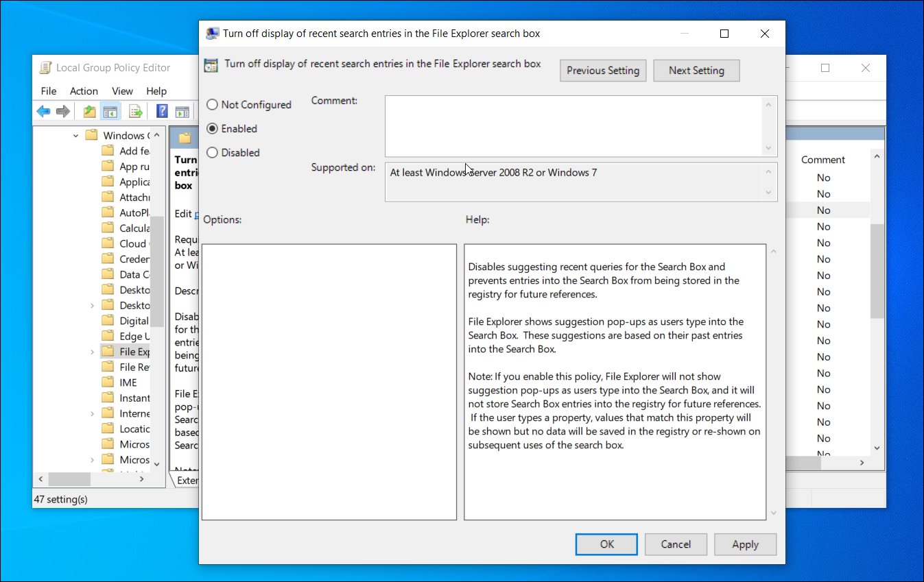Viewport: 924px width, 582px height.
Task: Open the View menu
Action: click(x=122, y=91)
